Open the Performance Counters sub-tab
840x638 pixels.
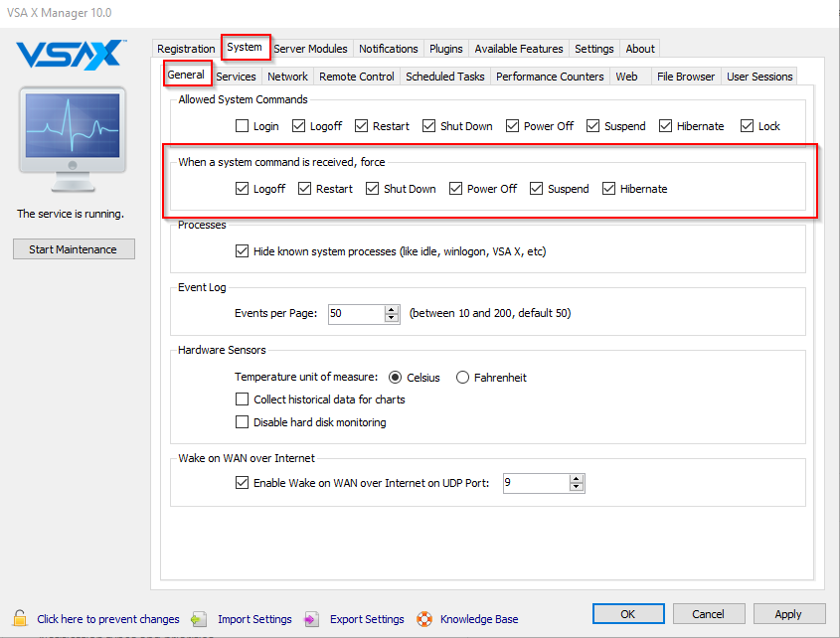[550, 77]
